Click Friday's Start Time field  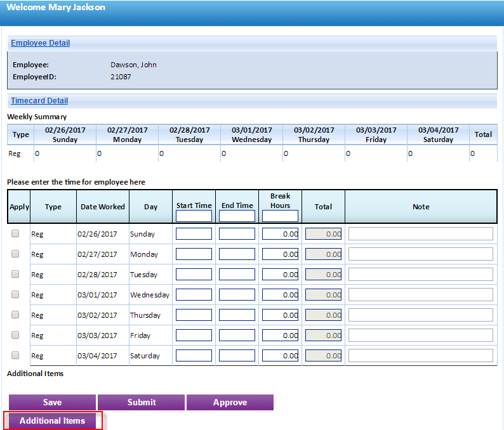[x=194, y=336]
